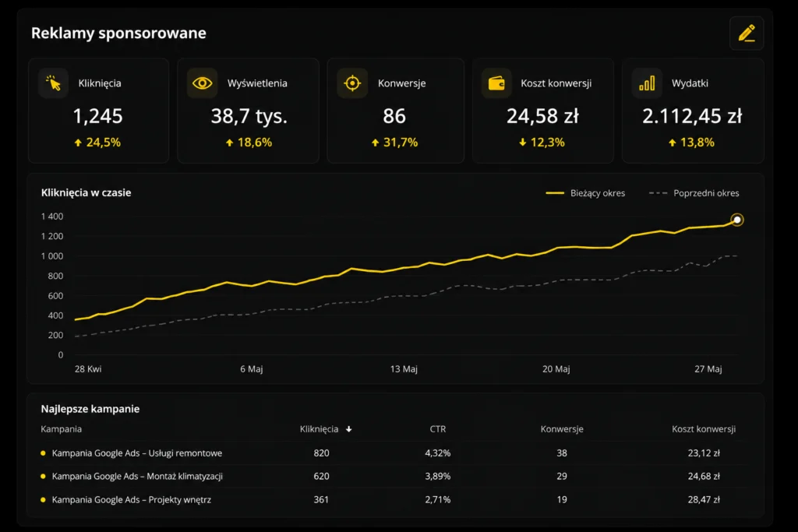Screen dimensions: 798x532
Task: Select the 38 conversions cell
Action: [x=562, y=453]
